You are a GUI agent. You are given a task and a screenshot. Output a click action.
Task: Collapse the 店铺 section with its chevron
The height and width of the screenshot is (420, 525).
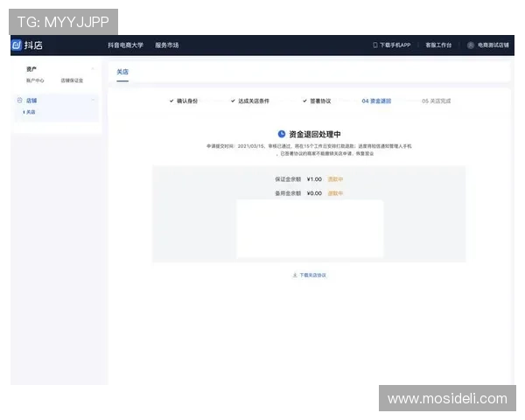coord(93,100)
